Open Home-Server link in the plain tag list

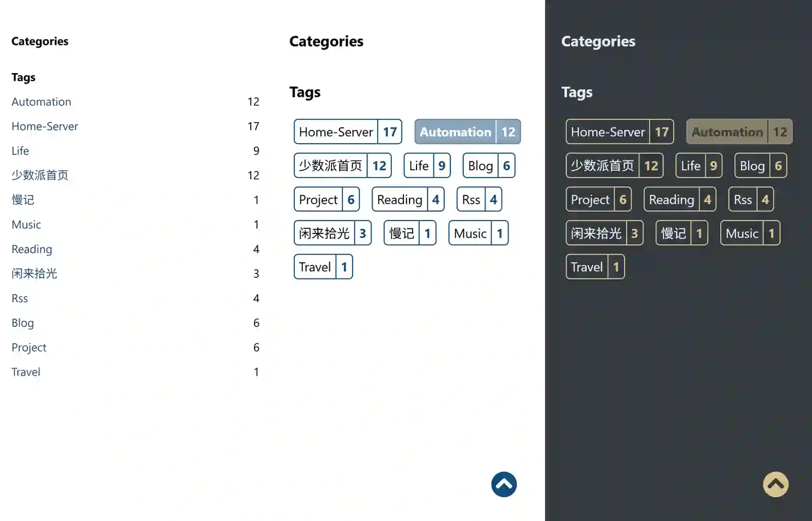(45, 126)
